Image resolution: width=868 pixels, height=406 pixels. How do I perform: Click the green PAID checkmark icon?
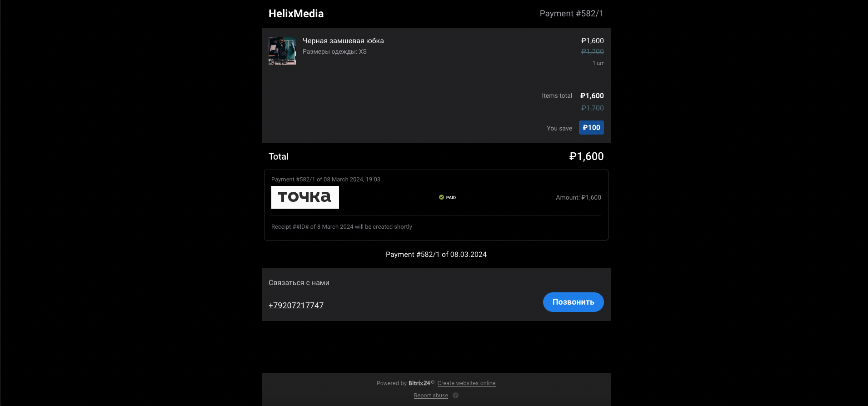(x=441, y=197)
